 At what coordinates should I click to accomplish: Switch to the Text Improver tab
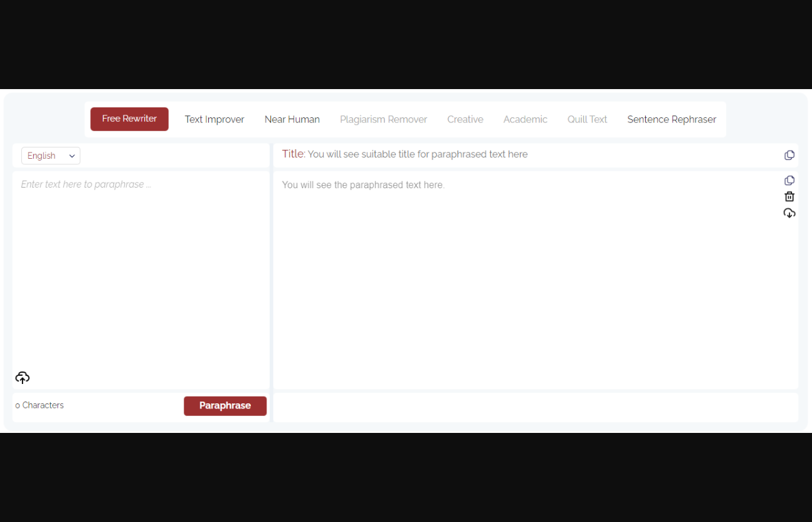[x=214, y=119]
